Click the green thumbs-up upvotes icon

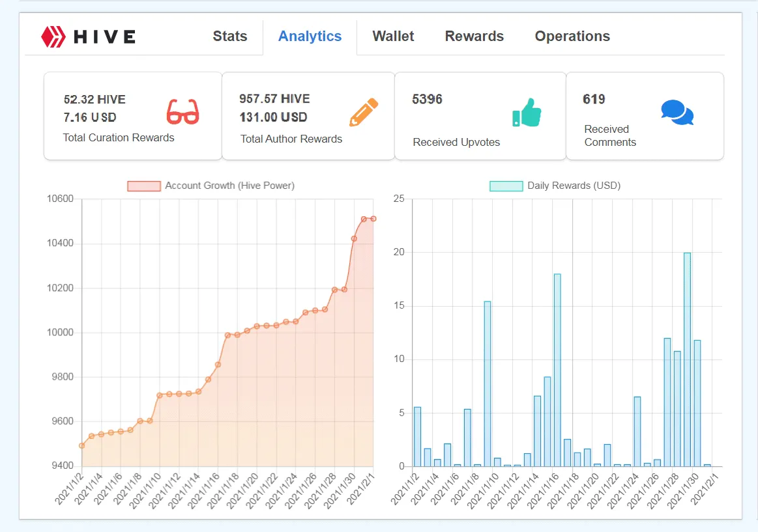click(x=527, y=113)
